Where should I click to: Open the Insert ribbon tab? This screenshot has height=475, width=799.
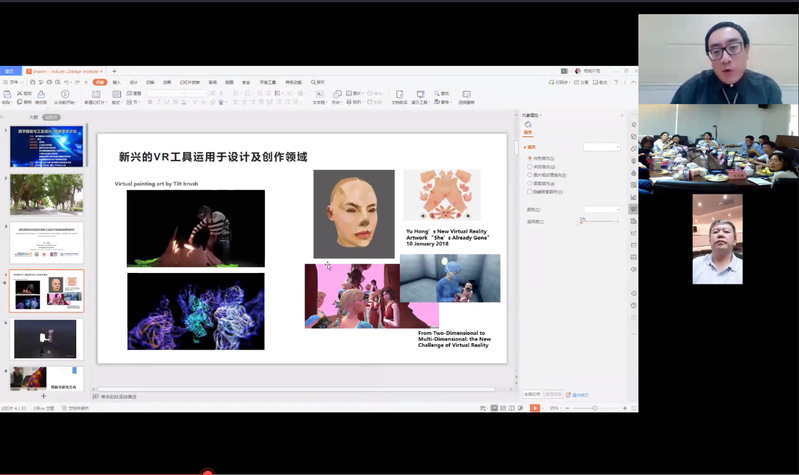(x=117, y=82)
